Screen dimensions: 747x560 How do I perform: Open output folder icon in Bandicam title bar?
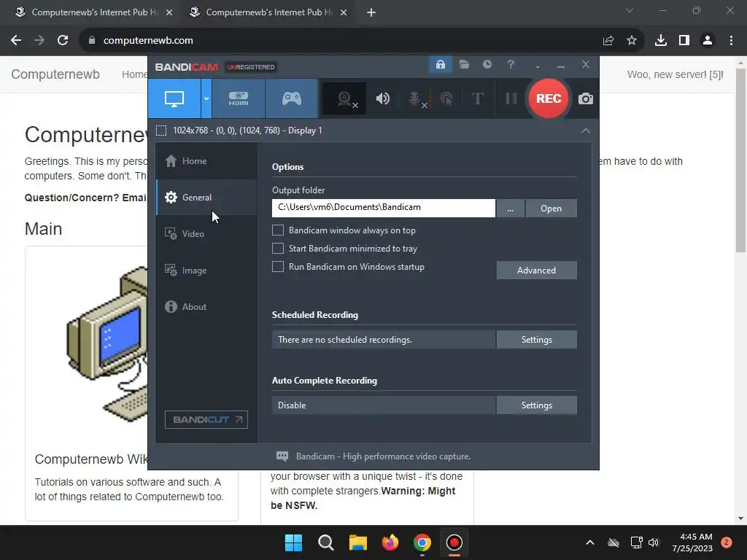click(464, 65)
